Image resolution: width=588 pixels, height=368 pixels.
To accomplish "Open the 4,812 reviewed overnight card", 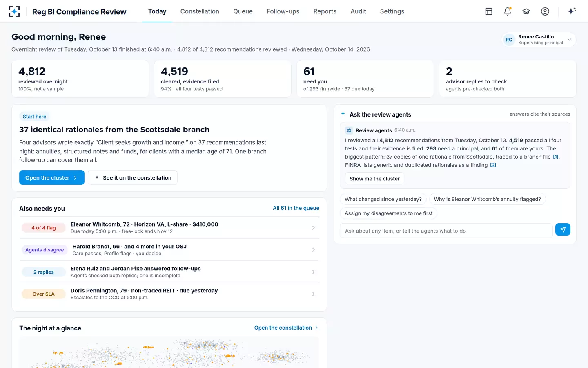I will coord(80,79).
